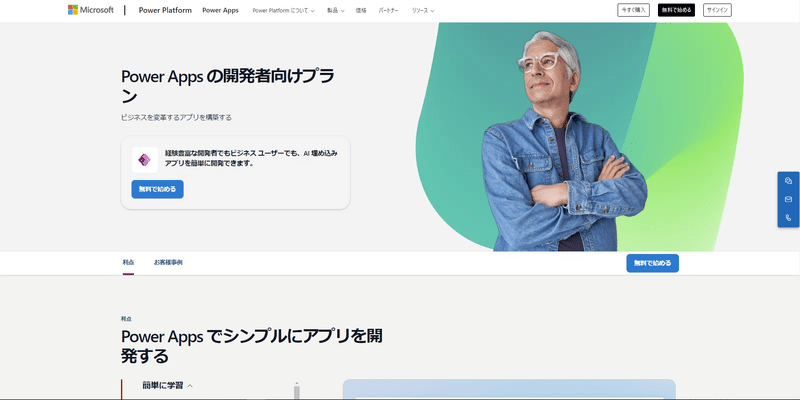Open the phone icon in side panel
The width and height of the screenshot is (800, 400).
[788, 217]
